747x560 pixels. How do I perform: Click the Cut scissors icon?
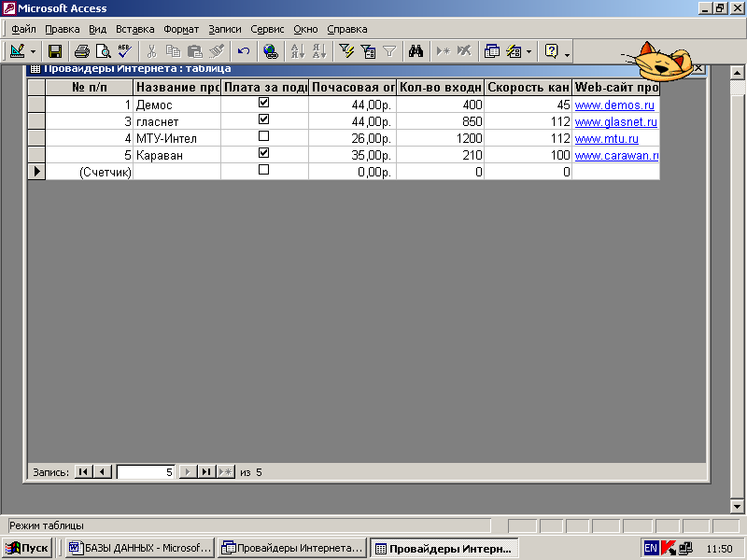tap(151, 51)
